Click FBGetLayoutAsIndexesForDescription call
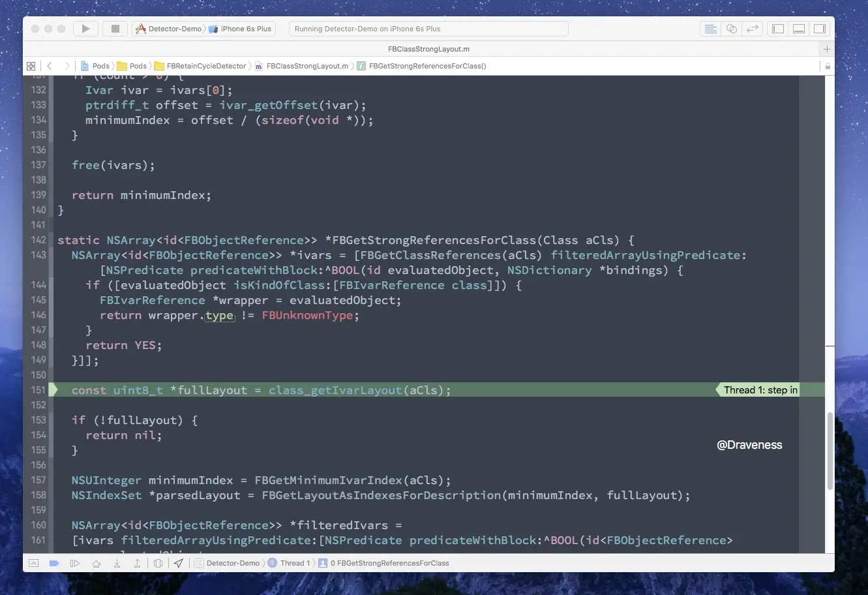 (x=382, y=495)
